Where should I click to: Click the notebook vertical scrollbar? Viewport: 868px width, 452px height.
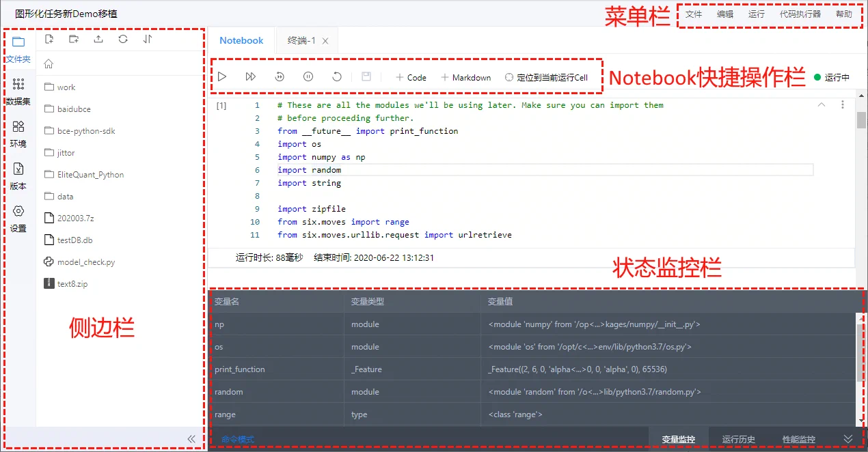861,120
